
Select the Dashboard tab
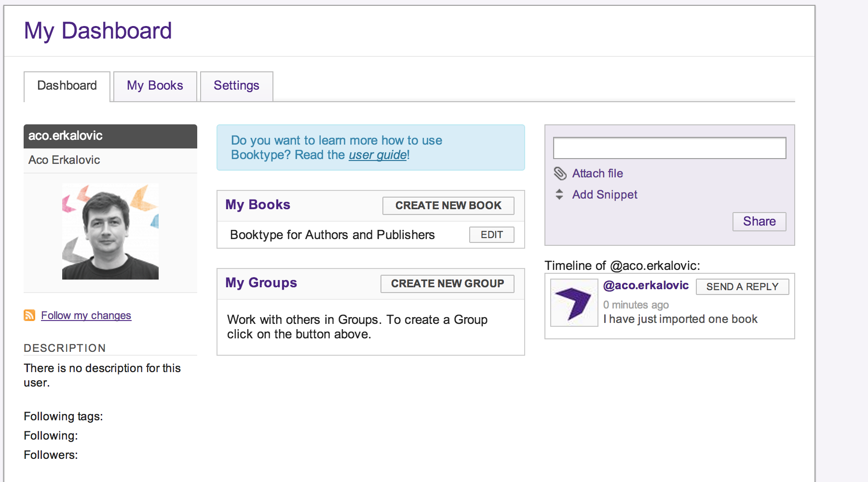click(x=67, y=86)
